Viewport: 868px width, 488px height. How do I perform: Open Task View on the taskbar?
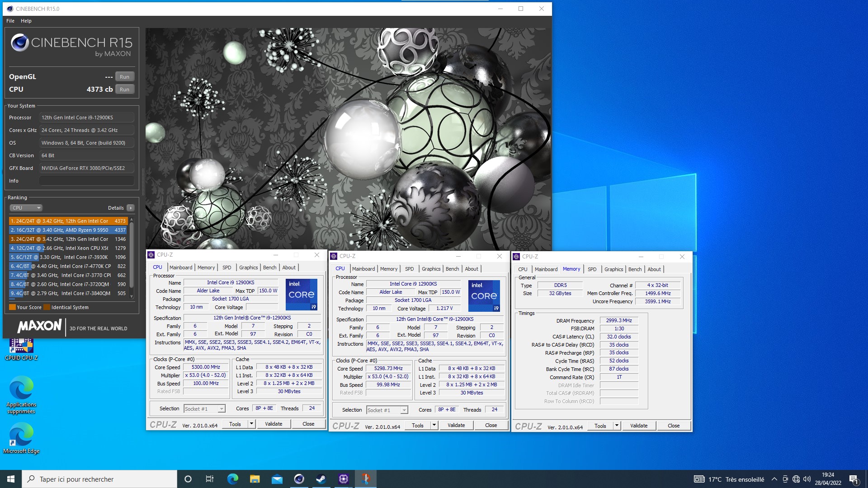[x=210, y=479]
